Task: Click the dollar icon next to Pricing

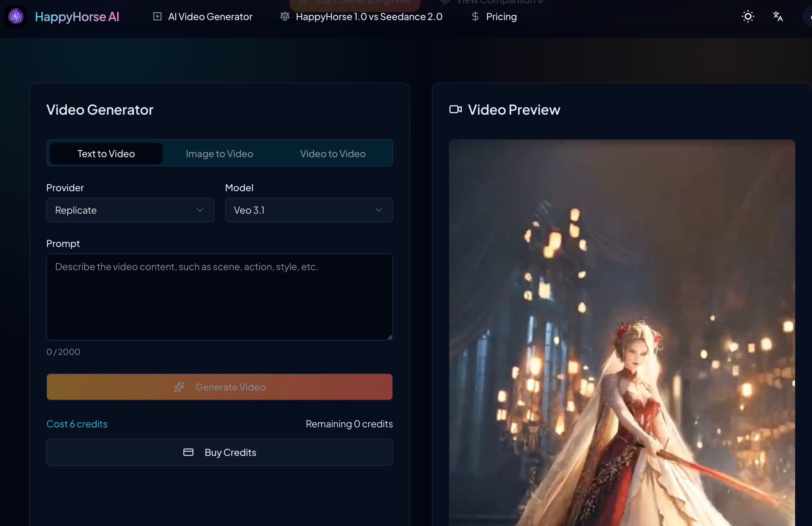Action: [x=475, y=16]
